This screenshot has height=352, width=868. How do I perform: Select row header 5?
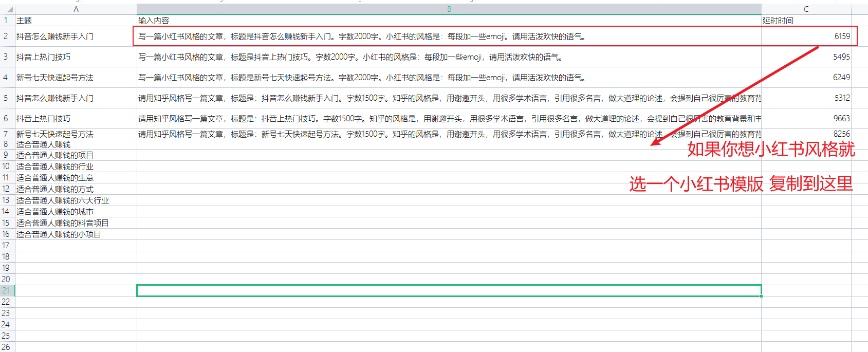pyautogui.click(x=7, y=98)
